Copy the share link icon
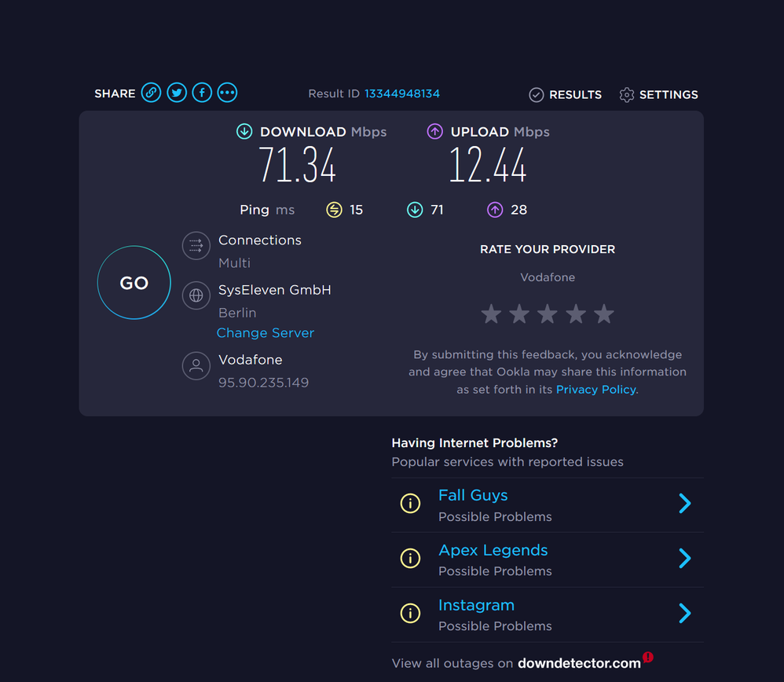 (x=151, y=93)
